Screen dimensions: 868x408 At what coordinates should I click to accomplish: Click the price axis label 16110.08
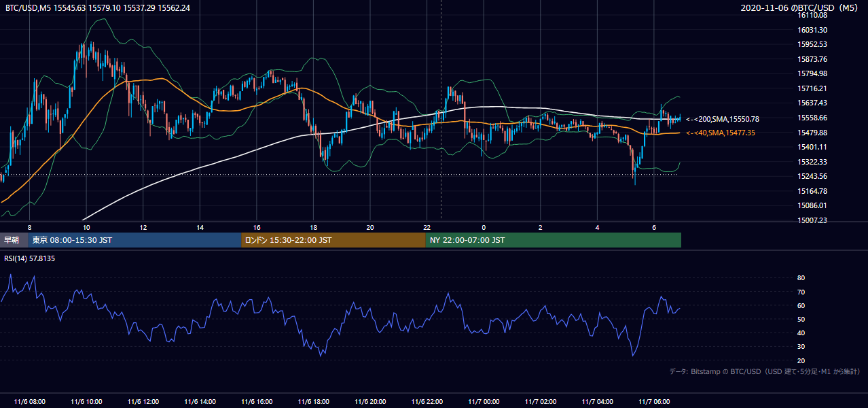pyautogui.click(x=812, y=15)
